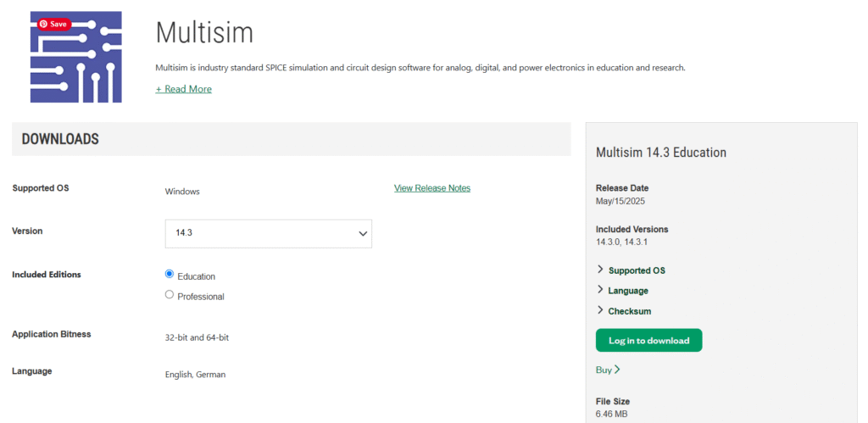The height and width of the screenshot is (423, 868).
Task: Expand the Supported OS section
Action: 637,270
